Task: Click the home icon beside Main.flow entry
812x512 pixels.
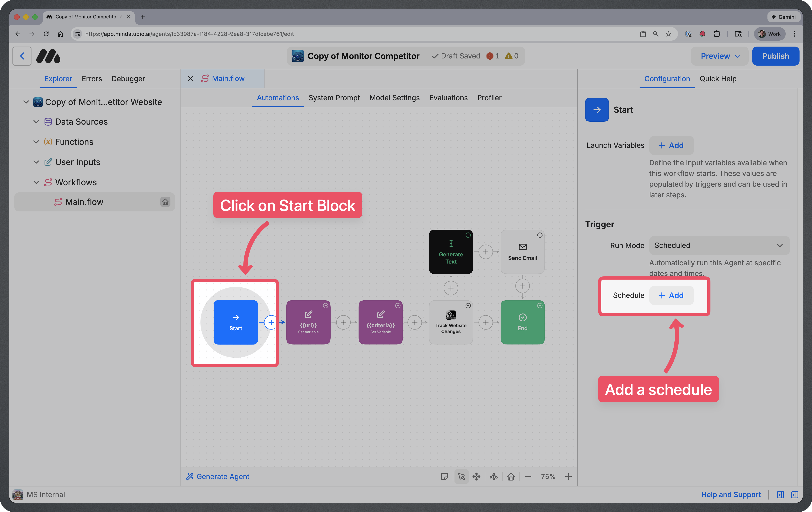Action: tap(165, 202)
